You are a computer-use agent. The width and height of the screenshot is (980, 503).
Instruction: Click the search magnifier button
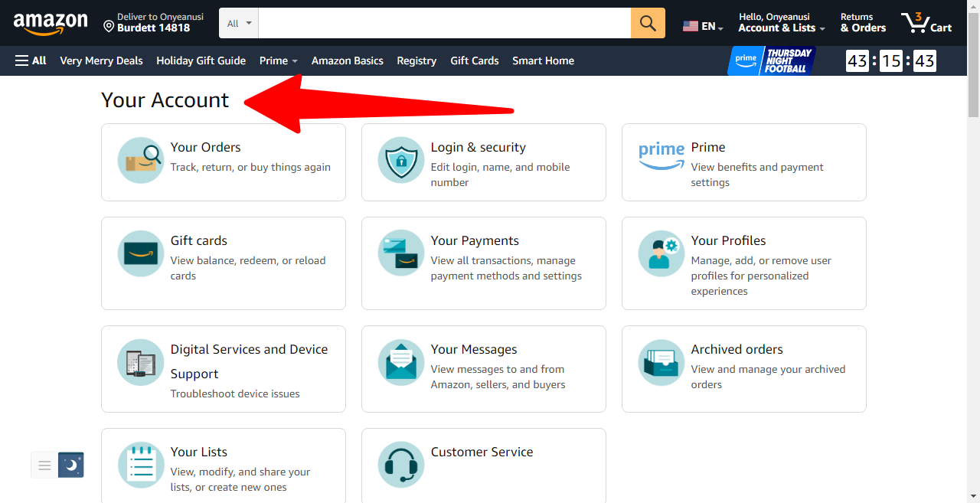click(x=648, y=23)
